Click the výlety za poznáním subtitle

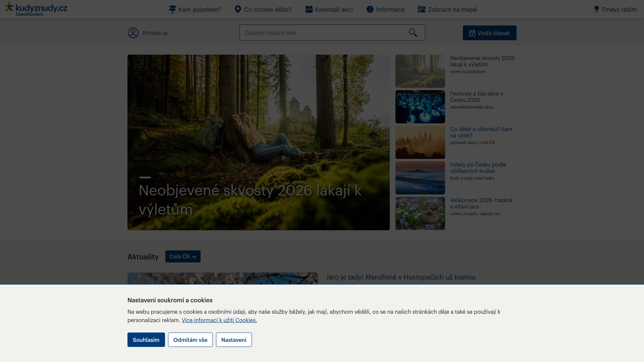click(468, 72)
